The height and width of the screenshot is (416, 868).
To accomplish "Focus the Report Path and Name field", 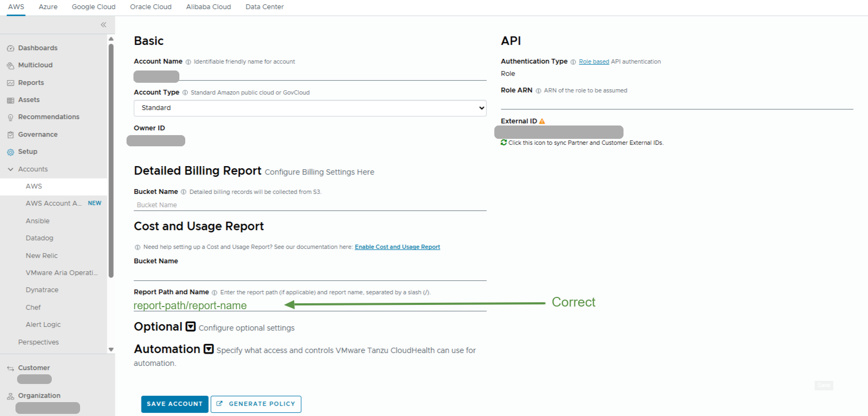I will pos(310,305).
